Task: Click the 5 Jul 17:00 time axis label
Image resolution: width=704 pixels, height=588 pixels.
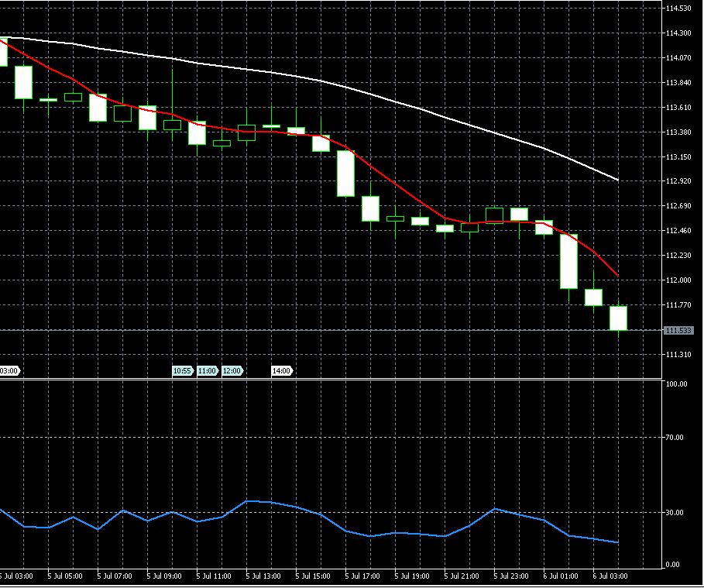Action: (362, 576)
